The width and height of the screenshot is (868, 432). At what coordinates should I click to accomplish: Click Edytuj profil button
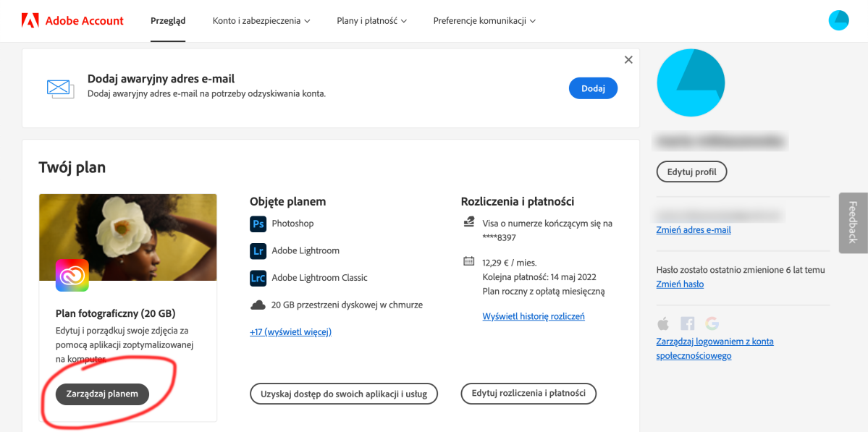(x=691, y=171)
